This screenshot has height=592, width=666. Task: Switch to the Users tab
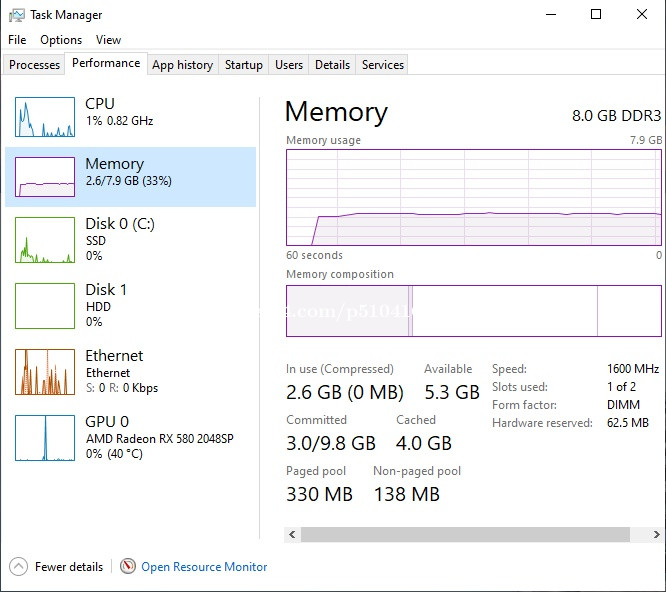click(289, 65)
